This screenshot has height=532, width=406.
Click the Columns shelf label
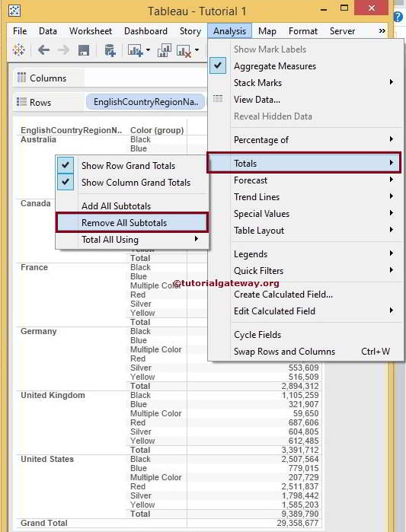(48, 78)
